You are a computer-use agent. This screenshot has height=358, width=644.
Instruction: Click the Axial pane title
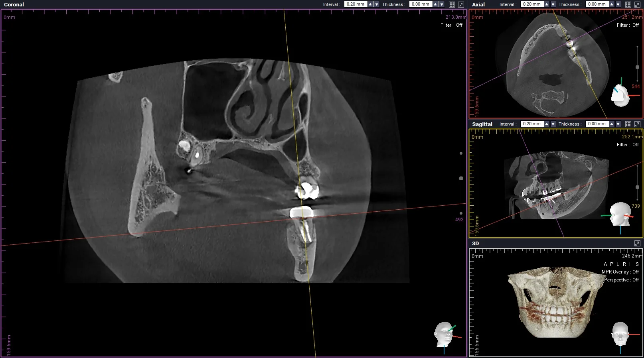point(478,5)
